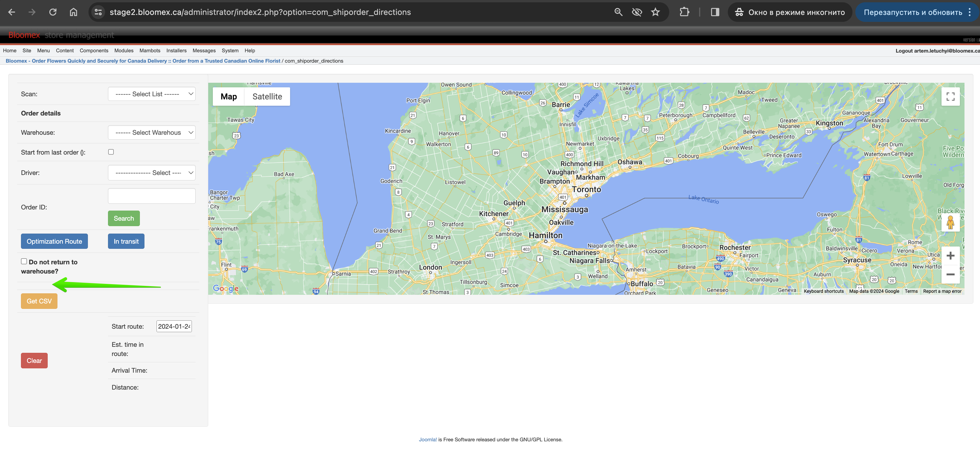Screen dimensions: 980x462
Task: Open the map Terms link
Action: (x=911, y=291)
